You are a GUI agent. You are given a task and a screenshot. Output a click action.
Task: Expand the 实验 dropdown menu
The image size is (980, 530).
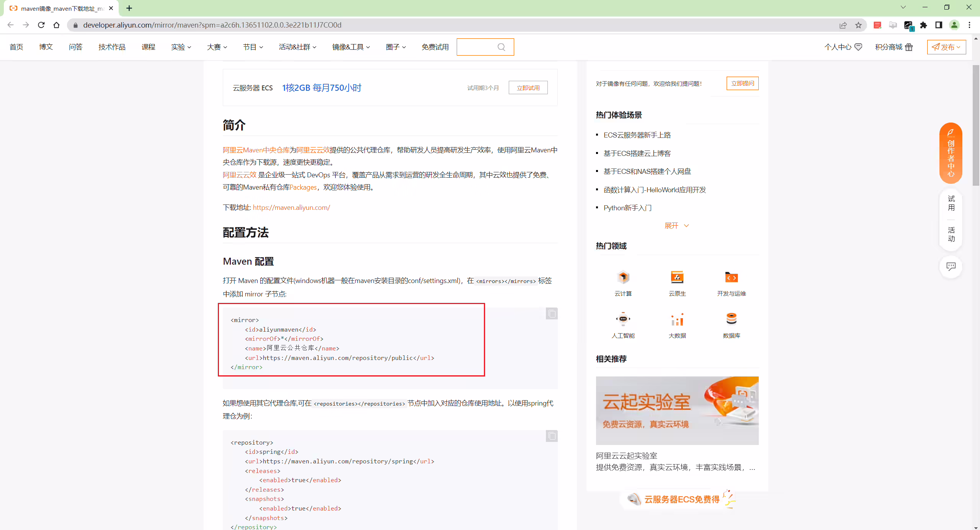click(x=181, y=47)
